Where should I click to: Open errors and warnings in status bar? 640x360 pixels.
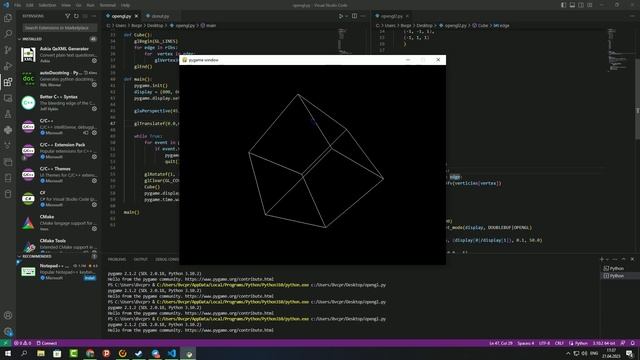tap(22, 343)
